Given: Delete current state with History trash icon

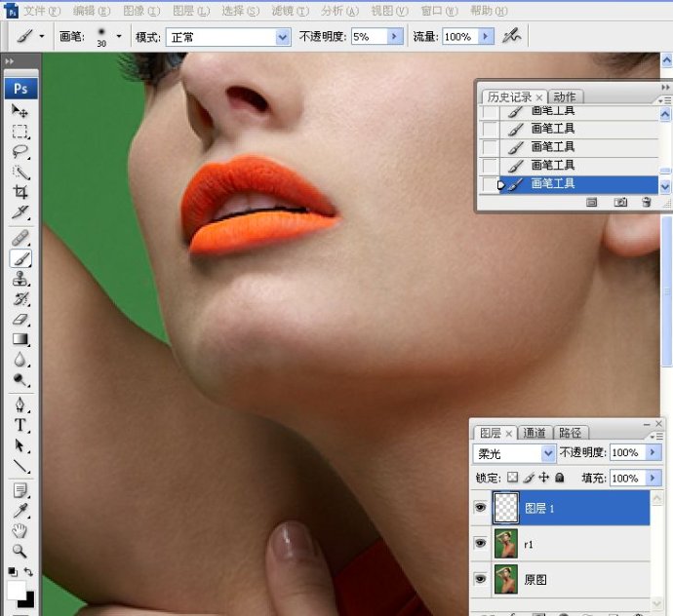Looking at the screenshot, I should coord(646,202).
